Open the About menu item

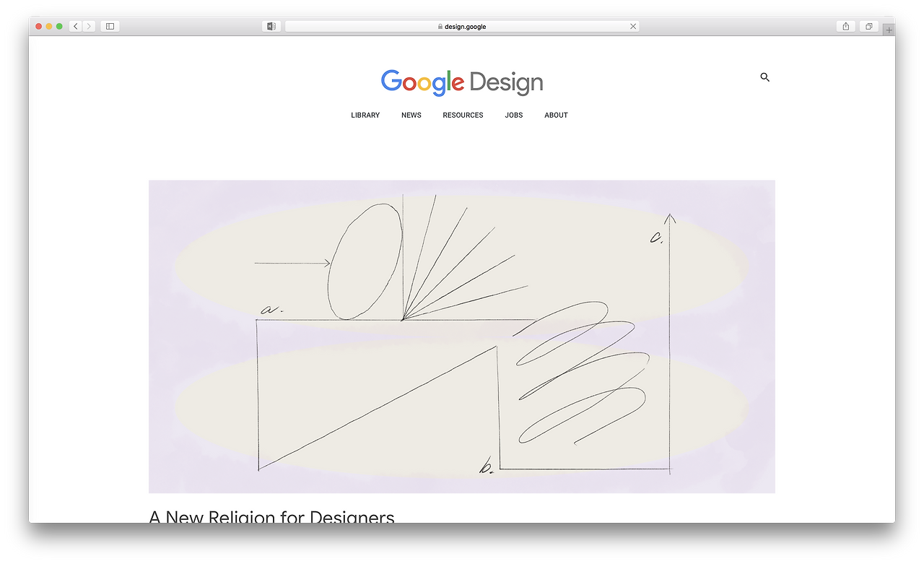coord(556,115)
